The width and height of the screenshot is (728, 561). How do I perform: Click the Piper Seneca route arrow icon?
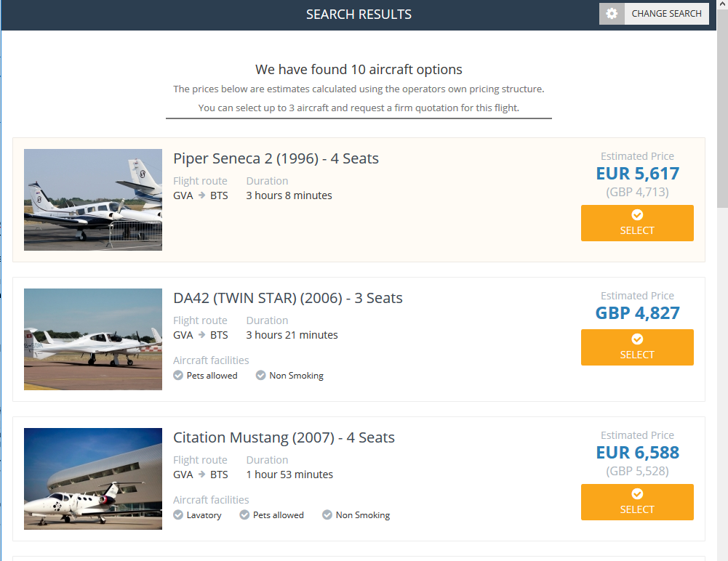[x=201, y=195]
